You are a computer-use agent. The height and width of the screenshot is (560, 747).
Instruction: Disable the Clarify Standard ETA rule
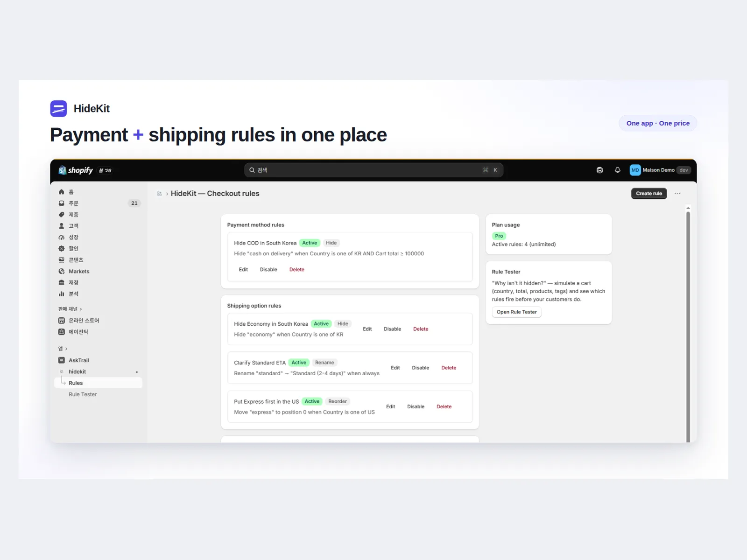[x=420, y=368]
